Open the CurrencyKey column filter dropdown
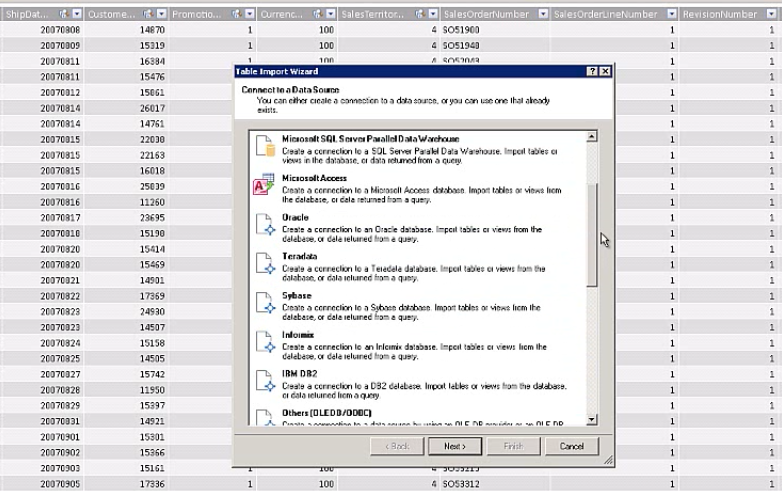This screenshot has height=491, width=782. [x=331, y=14]
